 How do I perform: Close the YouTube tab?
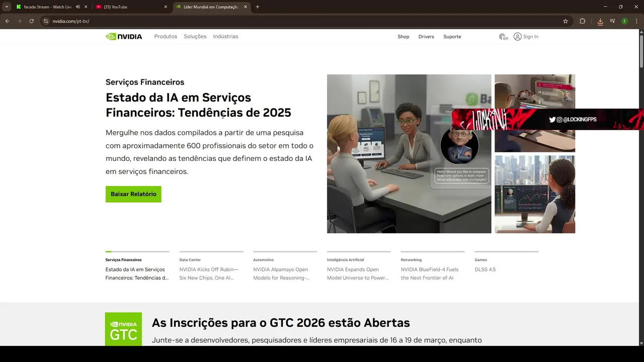166,7
